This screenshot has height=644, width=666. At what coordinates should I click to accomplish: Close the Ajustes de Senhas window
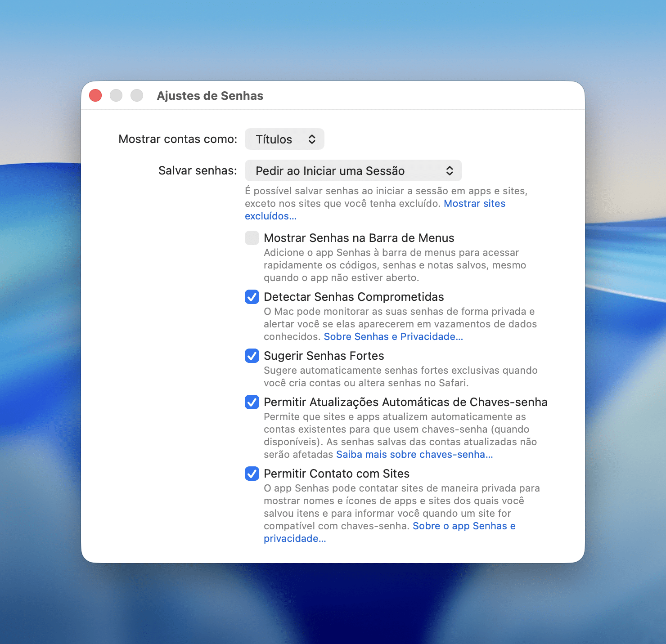click(95, 95)
